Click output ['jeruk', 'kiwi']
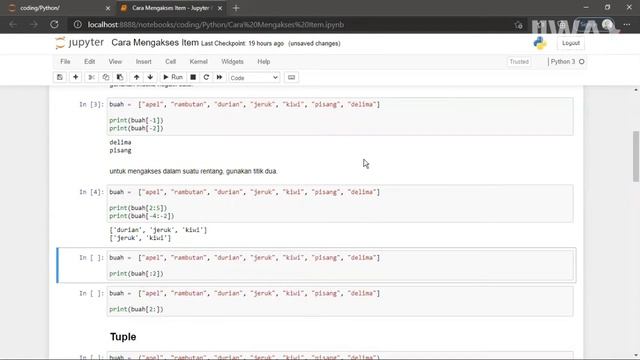 (140, 238)
